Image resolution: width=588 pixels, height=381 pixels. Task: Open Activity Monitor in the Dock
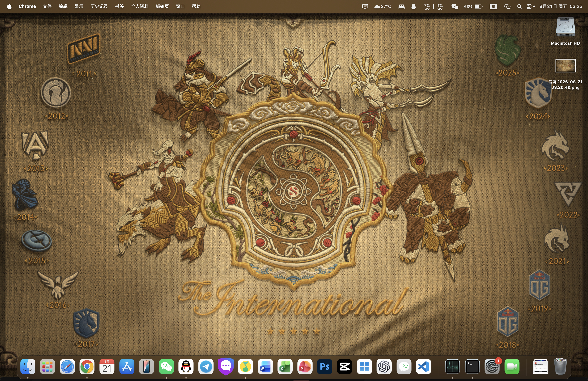pos(452,366)
